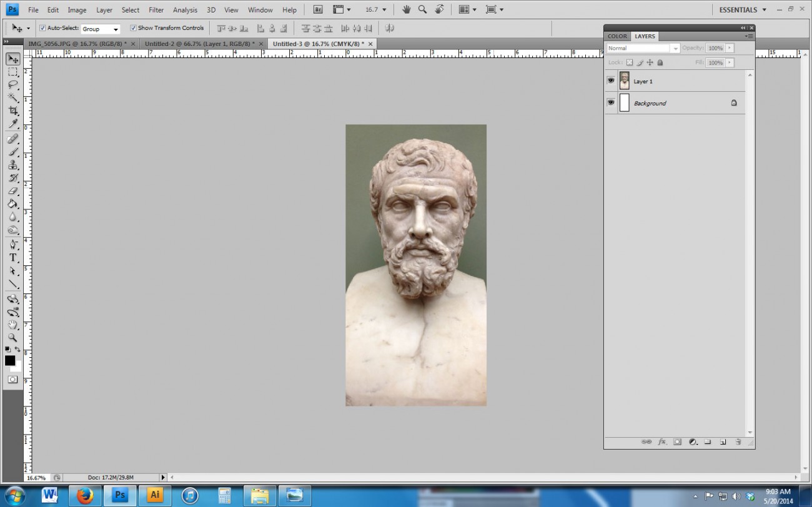812x507 pixels.
Task: Click the Create a new layer icon
Action: pos(723,441)
